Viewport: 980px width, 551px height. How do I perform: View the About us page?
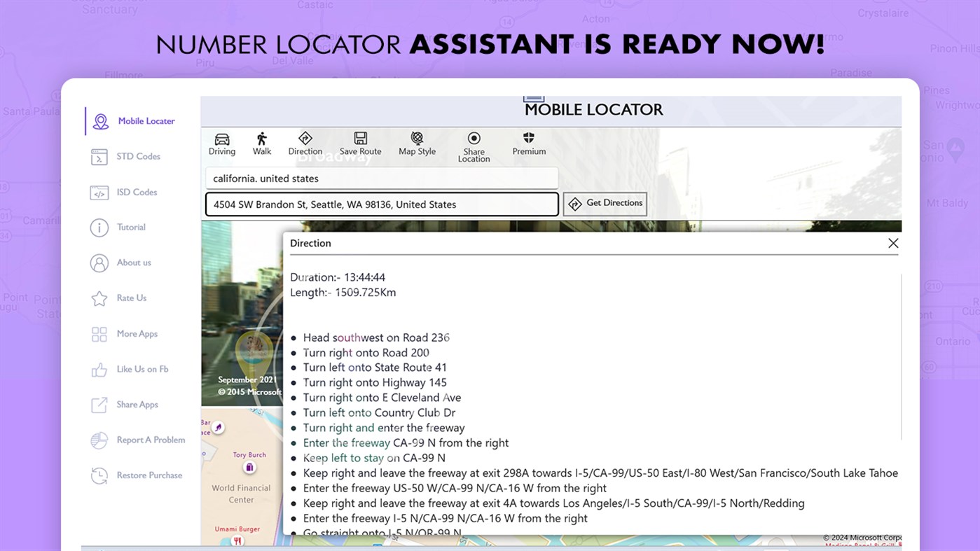coord(99,263)
